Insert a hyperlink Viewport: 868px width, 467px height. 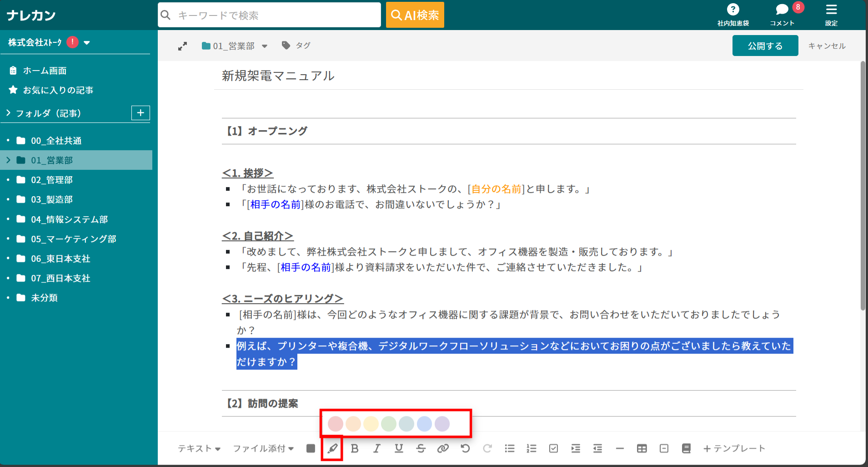443,448
